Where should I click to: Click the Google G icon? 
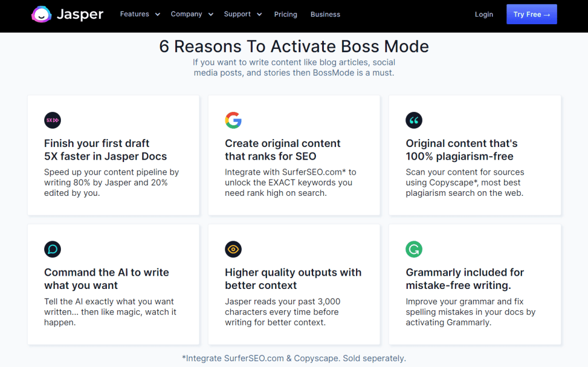click(233, 121)
